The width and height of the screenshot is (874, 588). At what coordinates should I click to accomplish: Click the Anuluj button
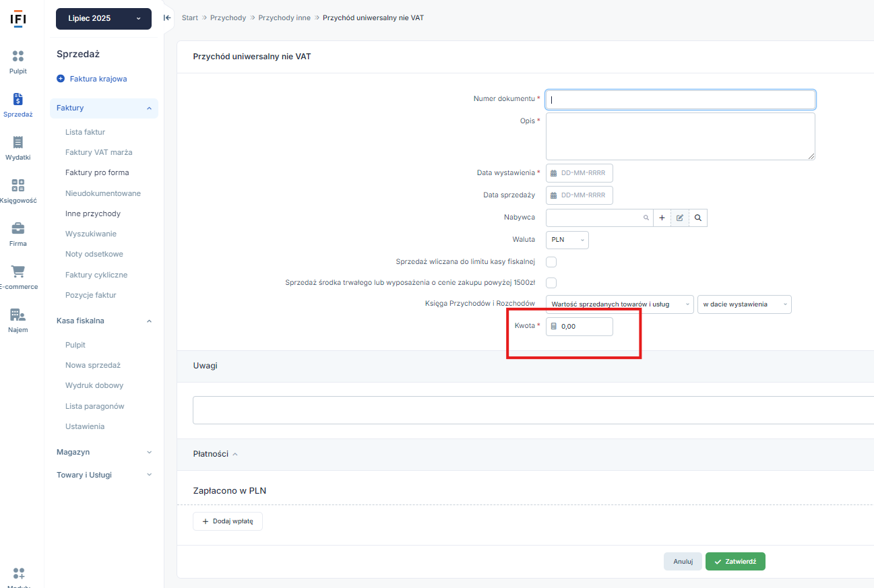tap(683, 562)
